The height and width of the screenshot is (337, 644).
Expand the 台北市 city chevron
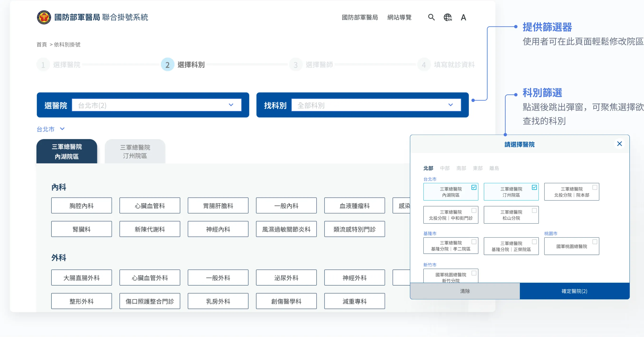[x=62, y=129]
